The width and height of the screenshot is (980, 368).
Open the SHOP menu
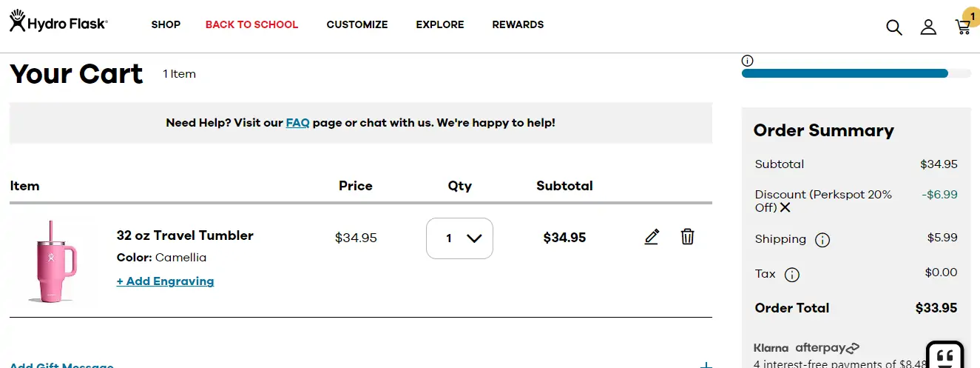166,24
